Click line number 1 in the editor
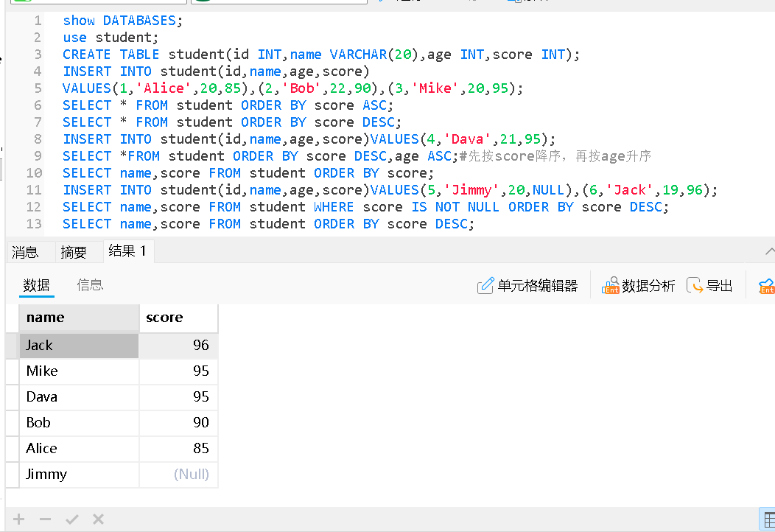The height and width of the screenshot is (532, 775). coord(38,21)
